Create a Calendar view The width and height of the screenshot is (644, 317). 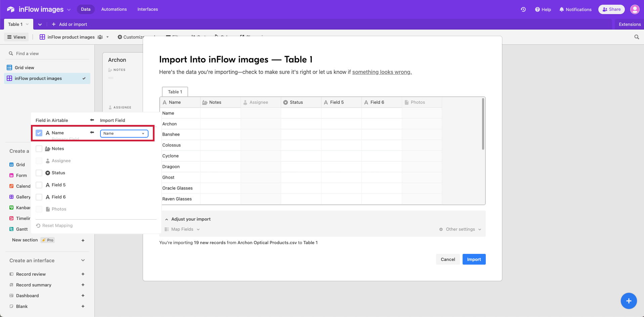(22, 186)
